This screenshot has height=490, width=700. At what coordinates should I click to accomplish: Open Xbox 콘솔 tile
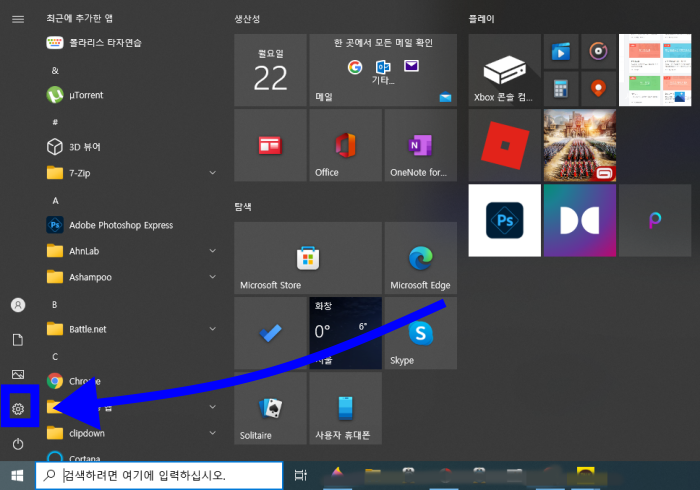[504, 70]
